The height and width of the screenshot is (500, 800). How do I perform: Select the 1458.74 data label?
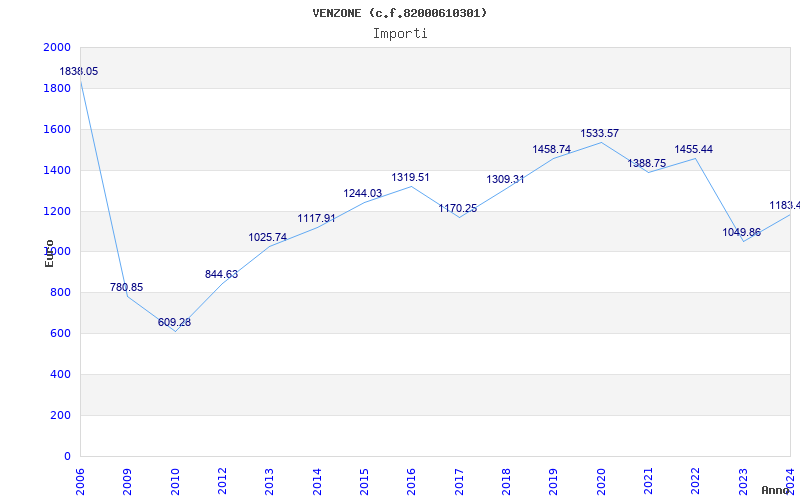click(552, 149)
